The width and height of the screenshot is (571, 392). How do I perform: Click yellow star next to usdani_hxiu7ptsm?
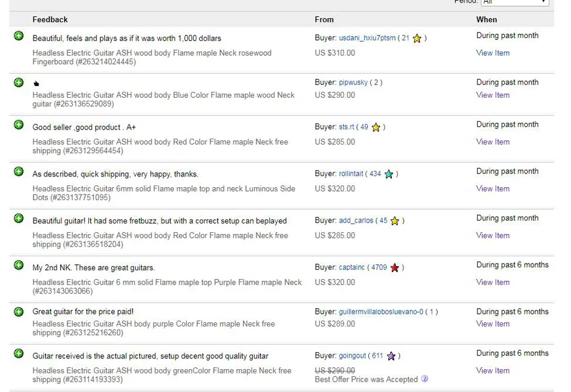coord(417,38)
